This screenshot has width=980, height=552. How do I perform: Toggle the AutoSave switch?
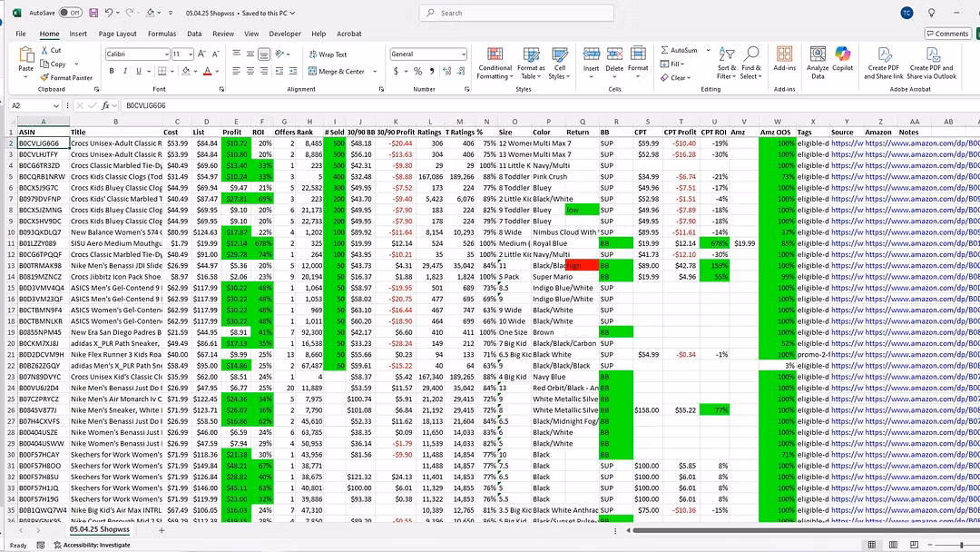tap(70, 14)
